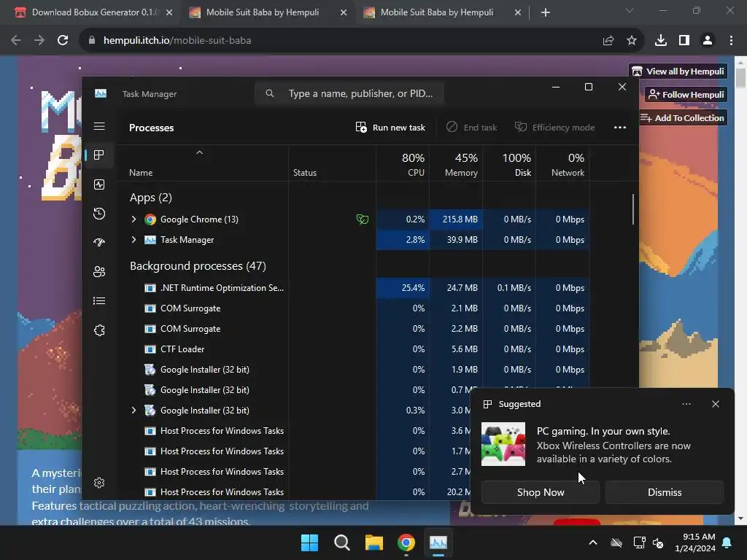Click Windows Start button on taskbar
747x560 pixels.
coord(309,542)
